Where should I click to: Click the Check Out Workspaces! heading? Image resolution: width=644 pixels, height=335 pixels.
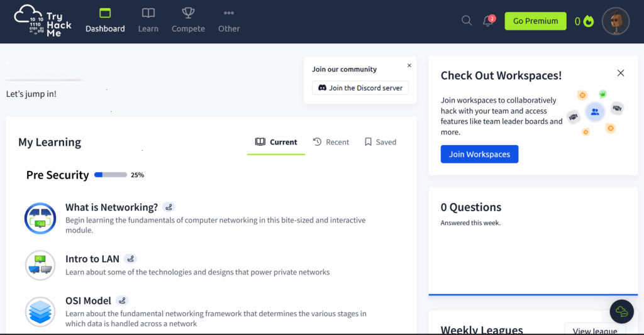coord(501,75)
